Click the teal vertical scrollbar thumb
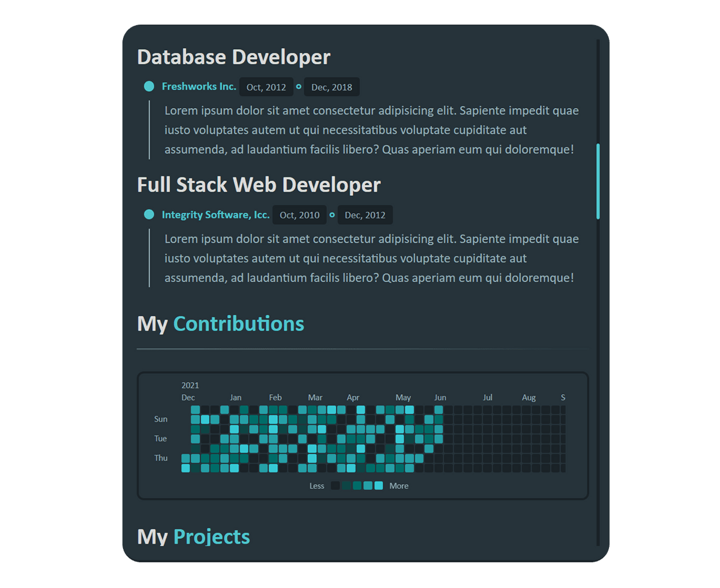The height and width of the screenshot is (588, 720). [x=598, y=181]
